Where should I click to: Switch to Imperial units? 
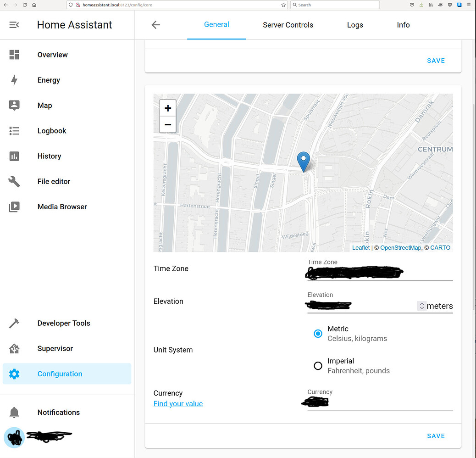318,366
